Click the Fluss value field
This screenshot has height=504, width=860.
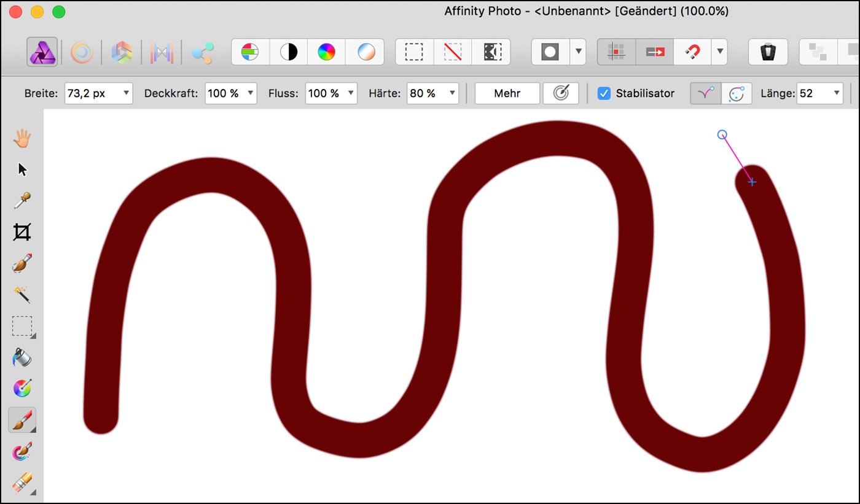coord(324,93)
